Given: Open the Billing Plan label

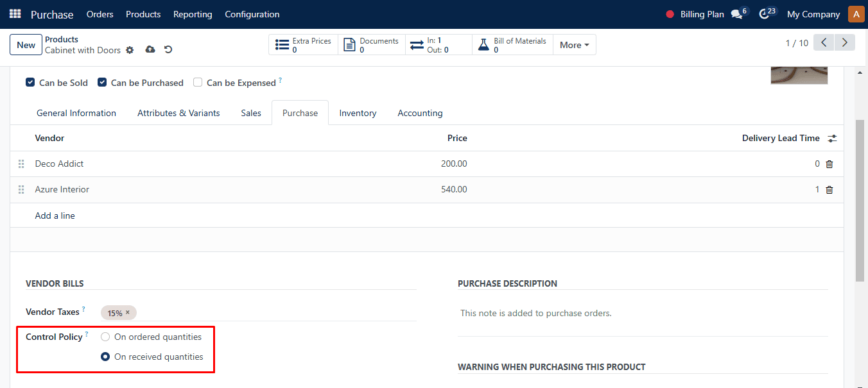Looking at the screenshot, I should pyautogui.click(x=702, y=14).
